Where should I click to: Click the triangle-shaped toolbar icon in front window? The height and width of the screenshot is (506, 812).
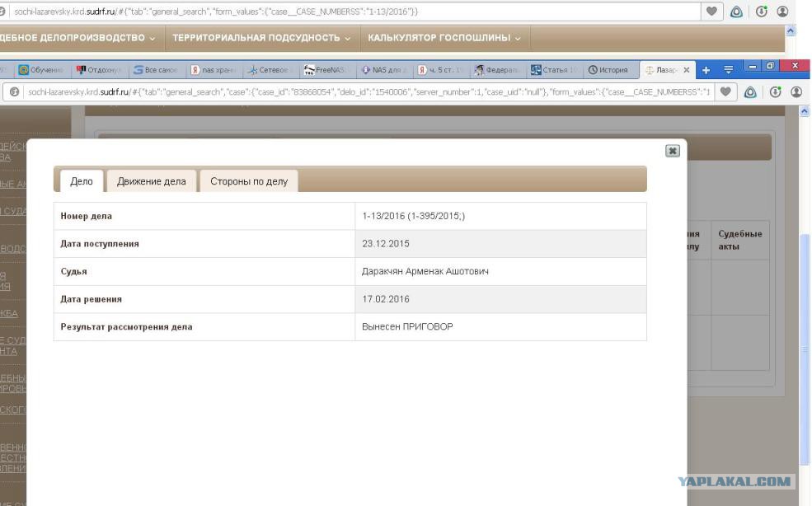[x=750, y=92]
